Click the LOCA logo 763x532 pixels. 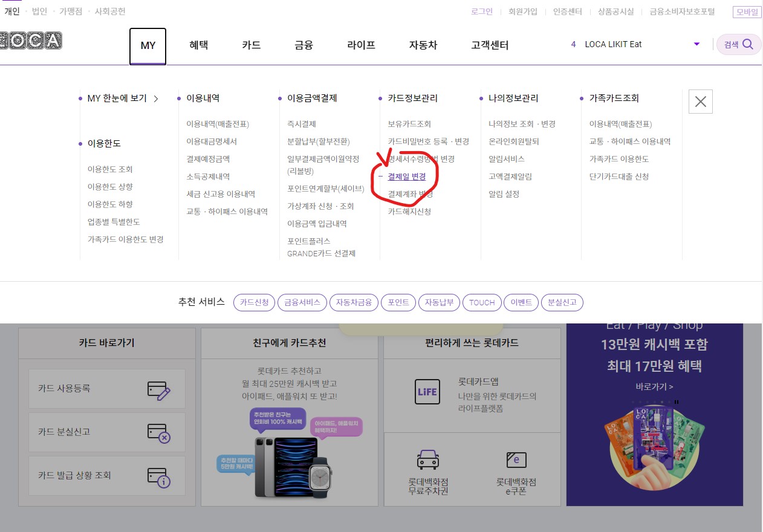point(30,41)
